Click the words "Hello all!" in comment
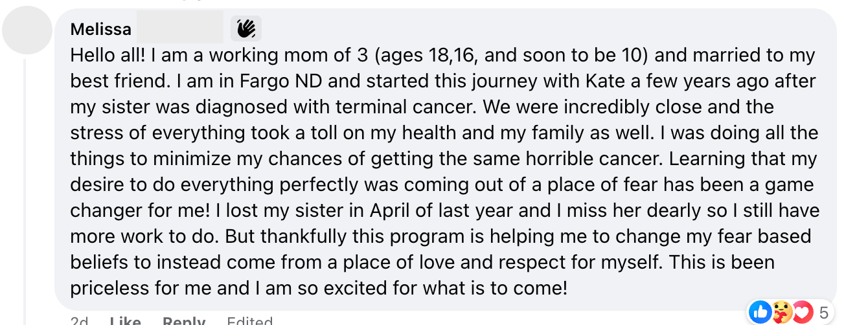Viewport: 868px width, 325px height. point(108,56)
